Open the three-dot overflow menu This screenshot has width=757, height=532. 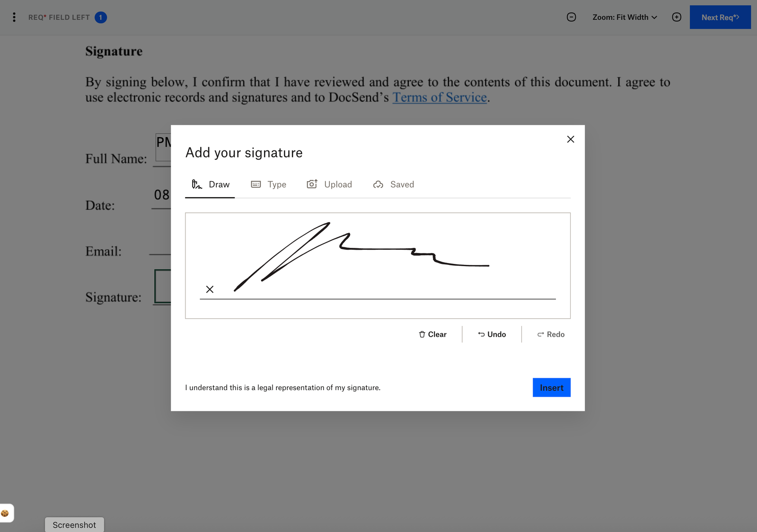click(x=14, y=17)
